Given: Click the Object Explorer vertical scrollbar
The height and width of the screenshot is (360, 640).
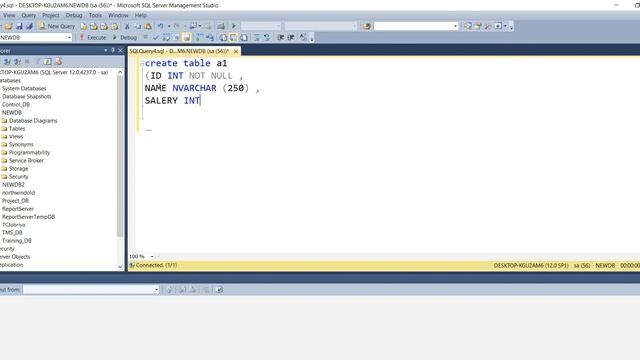Looking at the screenshot, I should 120,155.
